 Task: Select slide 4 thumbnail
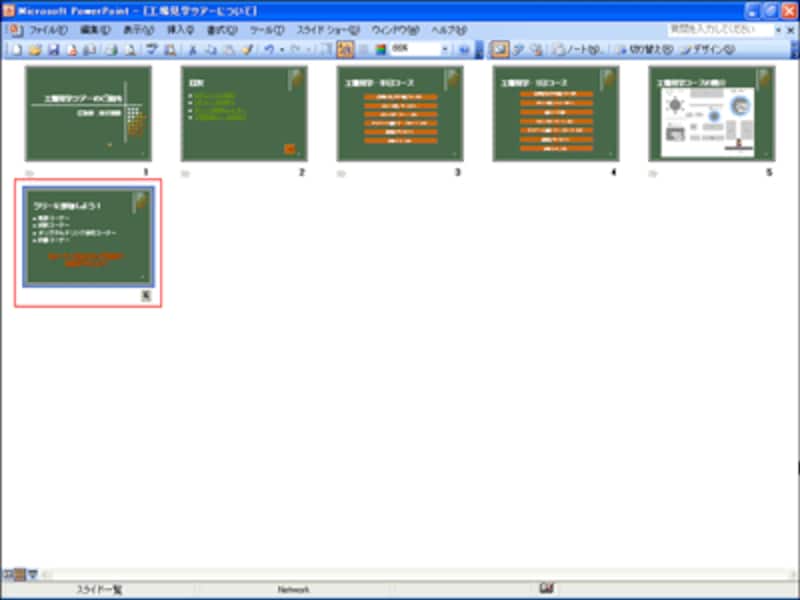coord(556,113)
